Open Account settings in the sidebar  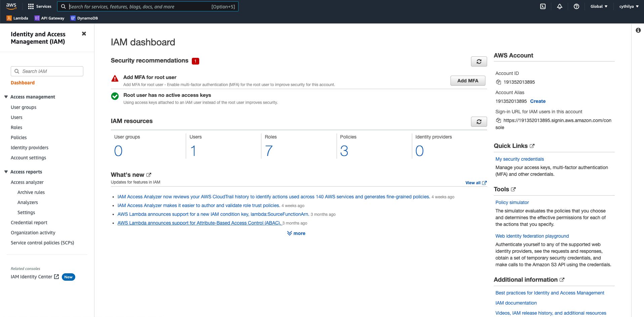pos(29,158)
